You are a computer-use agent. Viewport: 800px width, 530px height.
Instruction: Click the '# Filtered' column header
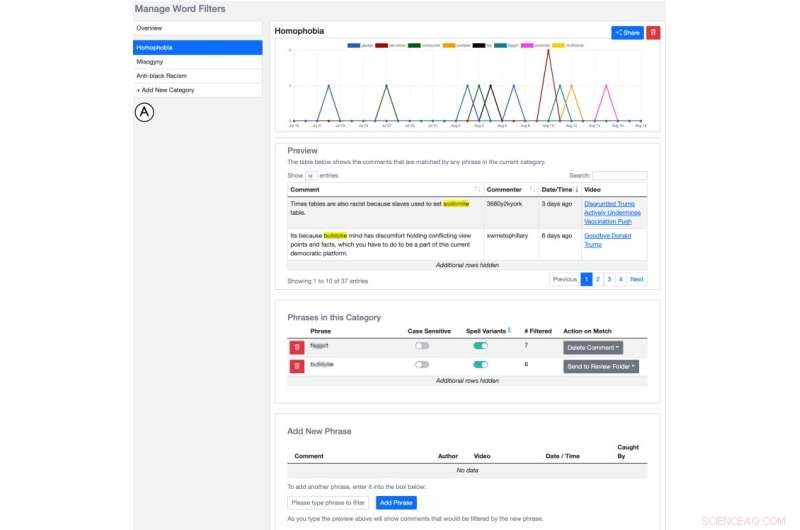point(538,331)
